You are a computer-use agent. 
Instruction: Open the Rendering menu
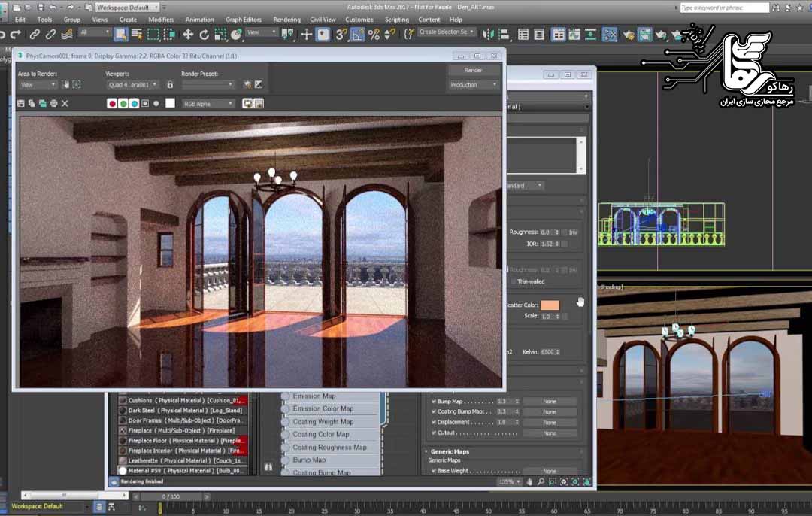pyautogui.click(x=286, y=20)
